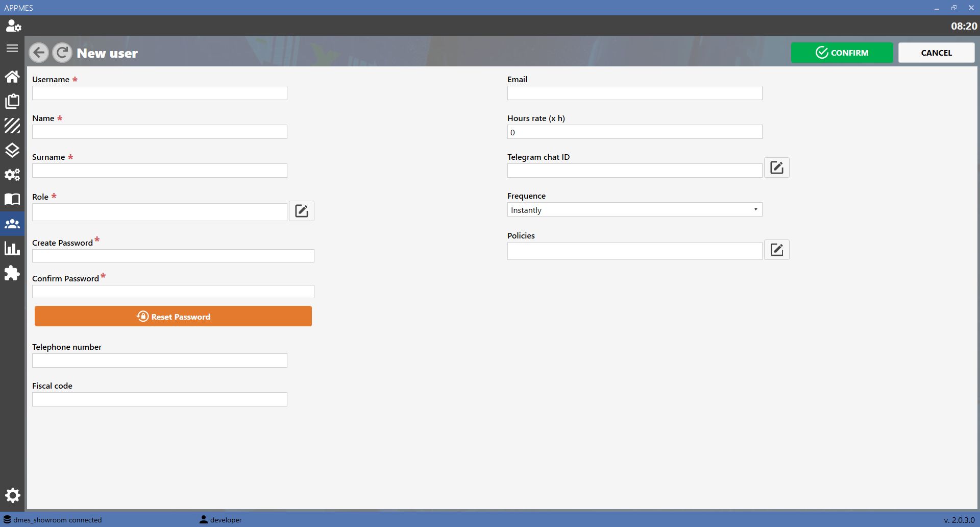Click the developer user in status bar
980x527 pixels.
220,520
